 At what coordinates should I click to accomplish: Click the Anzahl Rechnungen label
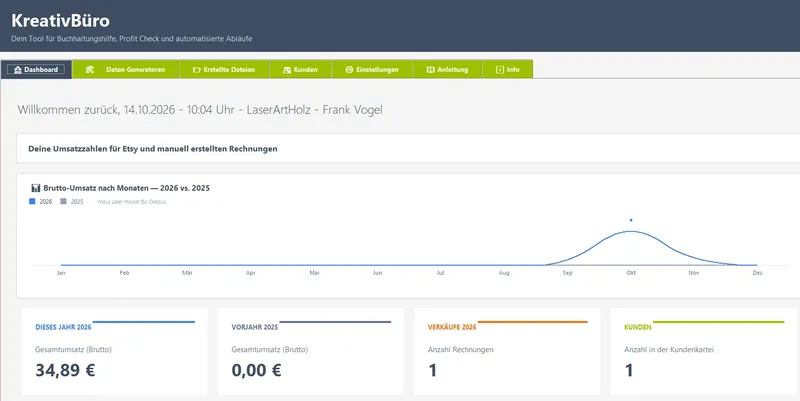[x=461, y=349]
